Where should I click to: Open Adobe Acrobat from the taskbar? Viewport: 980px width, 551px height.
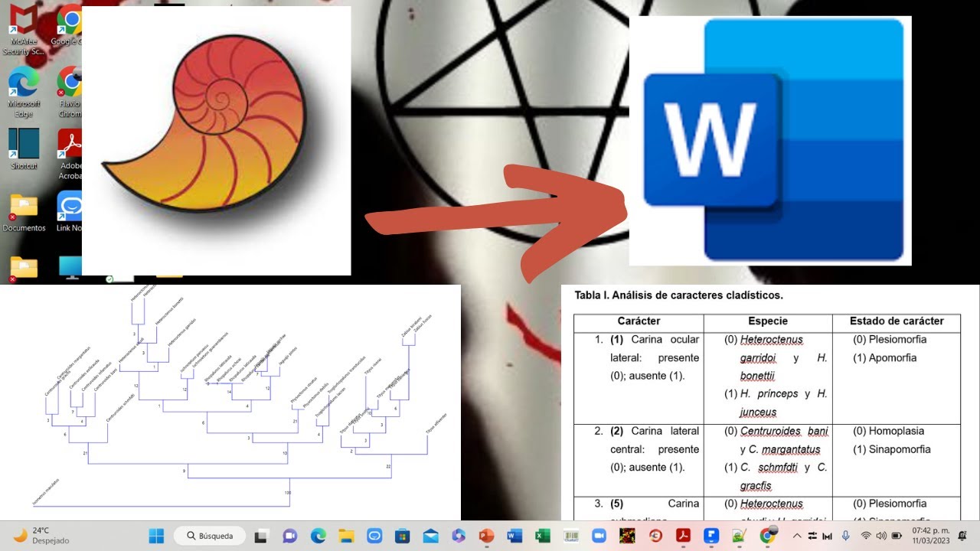coord(683,536)
